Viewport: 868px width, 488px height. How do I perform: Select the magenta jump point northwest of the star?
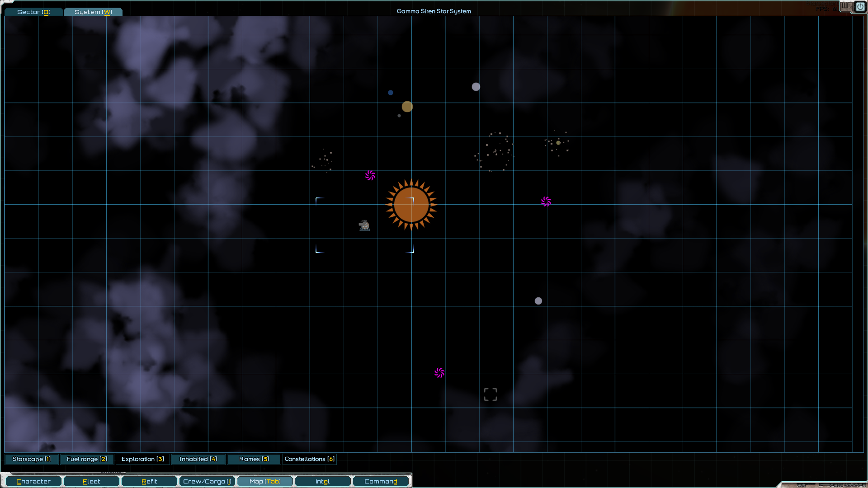coord(370,175)
